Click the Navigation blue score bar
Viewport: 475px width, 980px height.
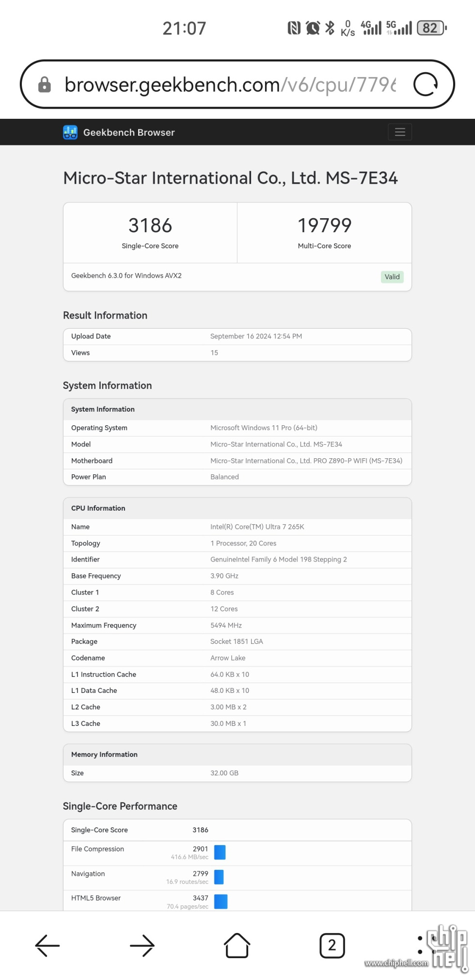[219, 877]
